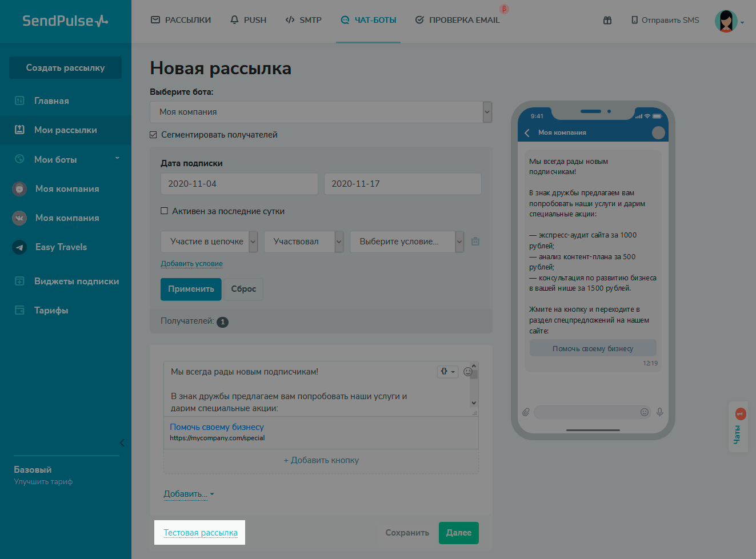The width and height of the screenshot is (756, 559).
Task: Click the back arrow in the phone preview
Action: [x=527, y=132]
